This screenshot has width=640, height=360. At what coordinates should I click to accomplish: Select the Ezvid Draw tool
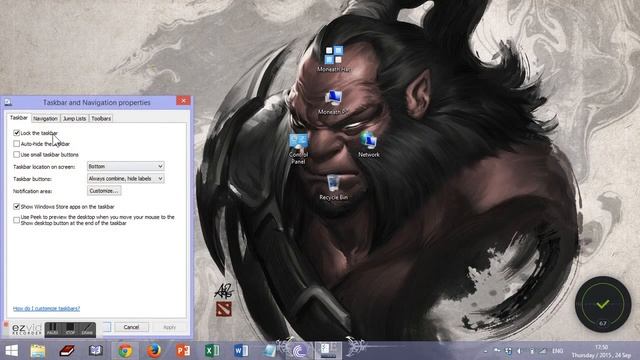point(87,329)
